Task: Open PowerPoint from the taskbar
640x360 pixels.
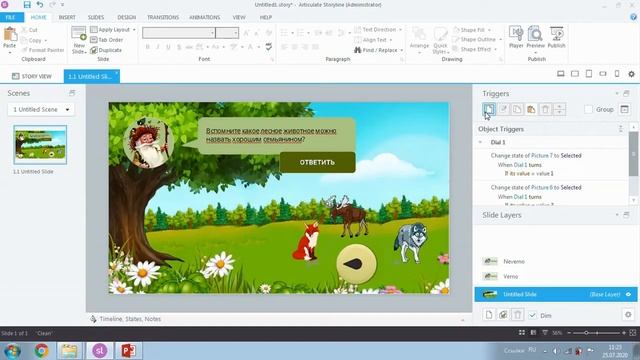Action: pyautogui.click(x=128, y=351)
